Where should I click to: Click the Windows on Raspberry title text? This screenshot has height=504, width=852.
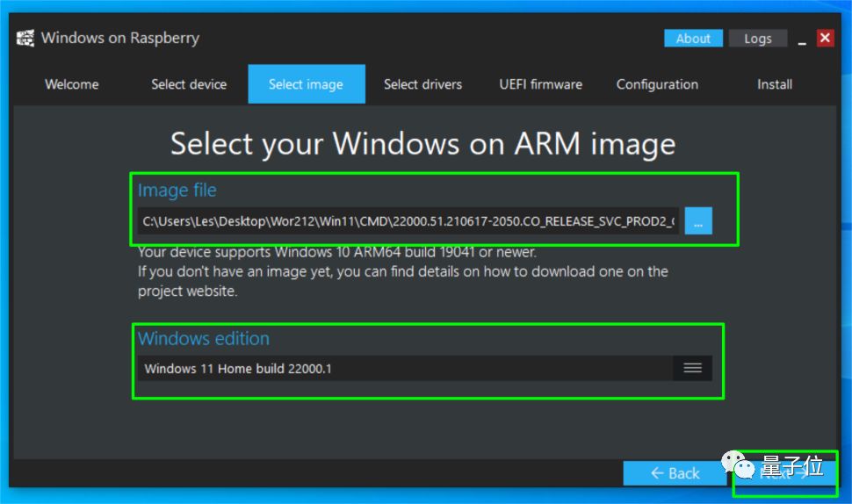click(120, 39)
